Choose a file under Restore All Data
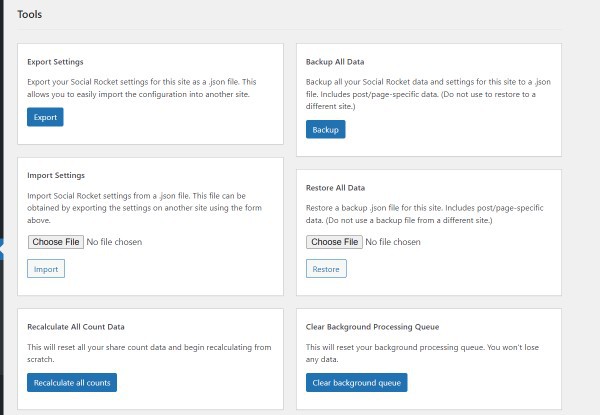The image size is (600, 415). (334, 242)
